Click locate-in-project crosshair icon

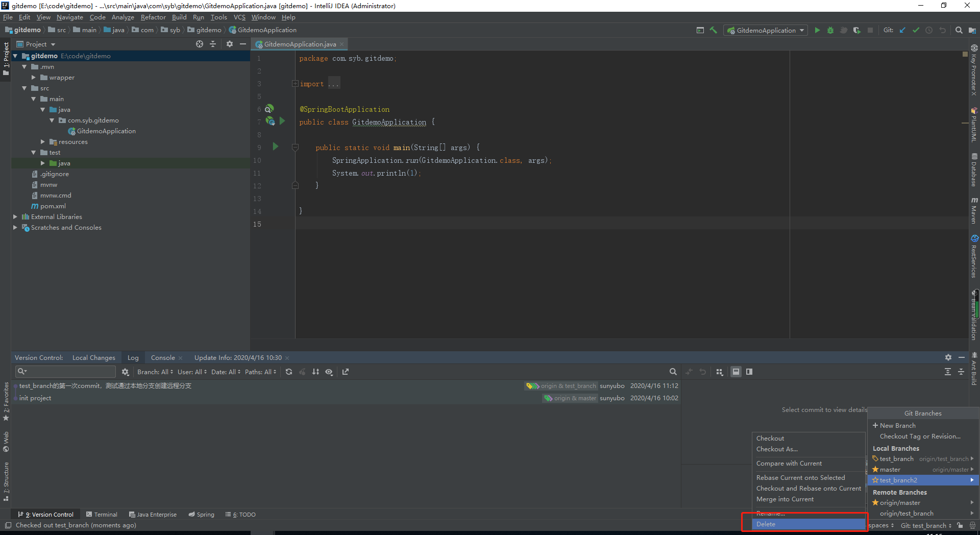200,44
